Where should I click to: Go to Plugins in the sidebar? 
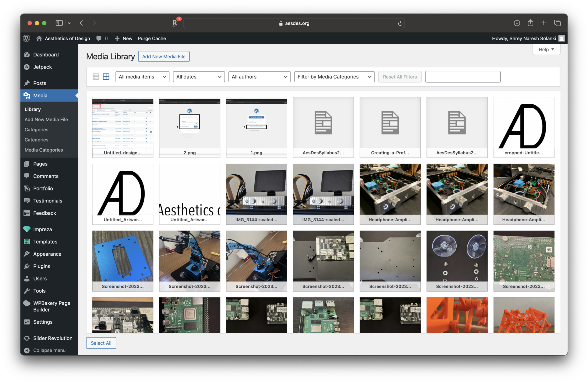[41, 266]
